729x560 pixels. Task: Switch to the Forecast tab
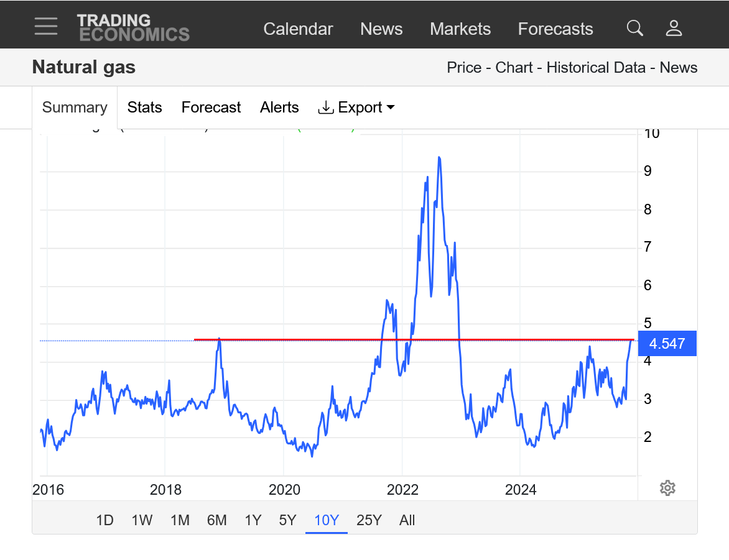tap(211, 108)
